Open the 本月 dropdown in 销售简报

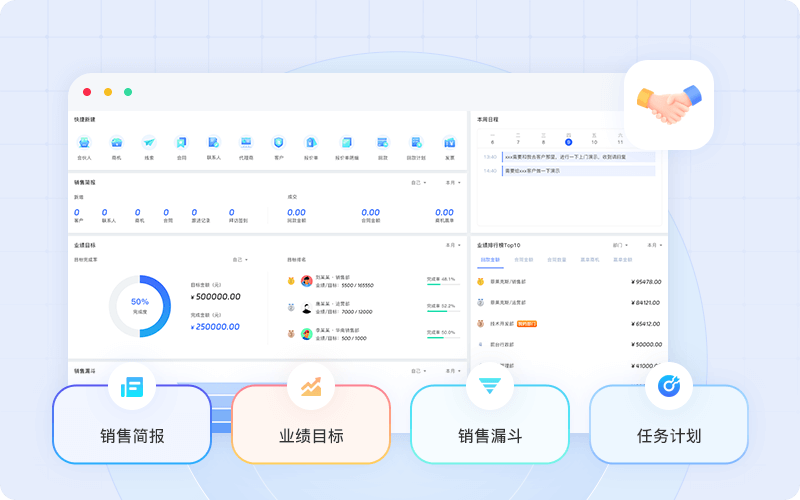point(450,183)
